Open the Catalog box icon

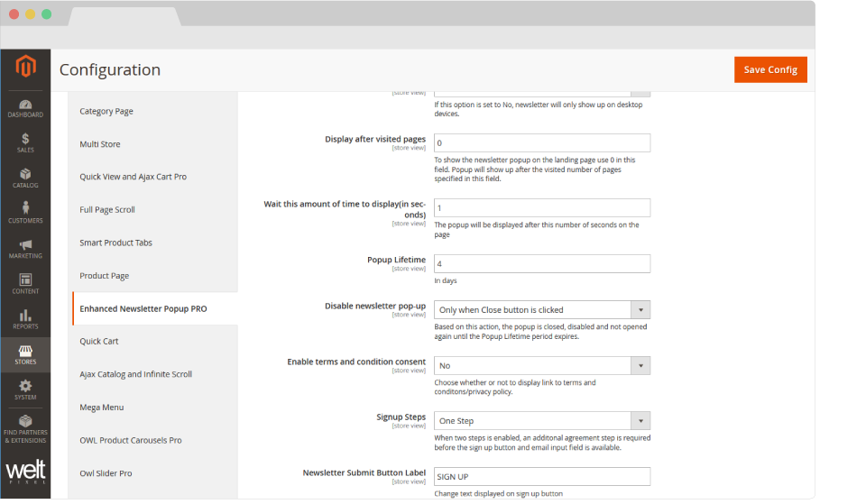[x=25, y=178]
